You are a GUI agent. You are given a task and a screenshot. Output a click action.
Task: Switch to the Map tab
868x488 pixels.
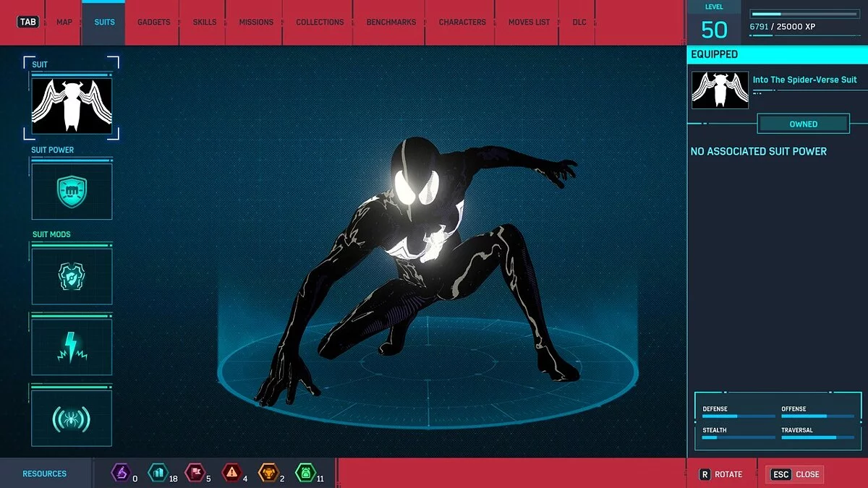64,22
